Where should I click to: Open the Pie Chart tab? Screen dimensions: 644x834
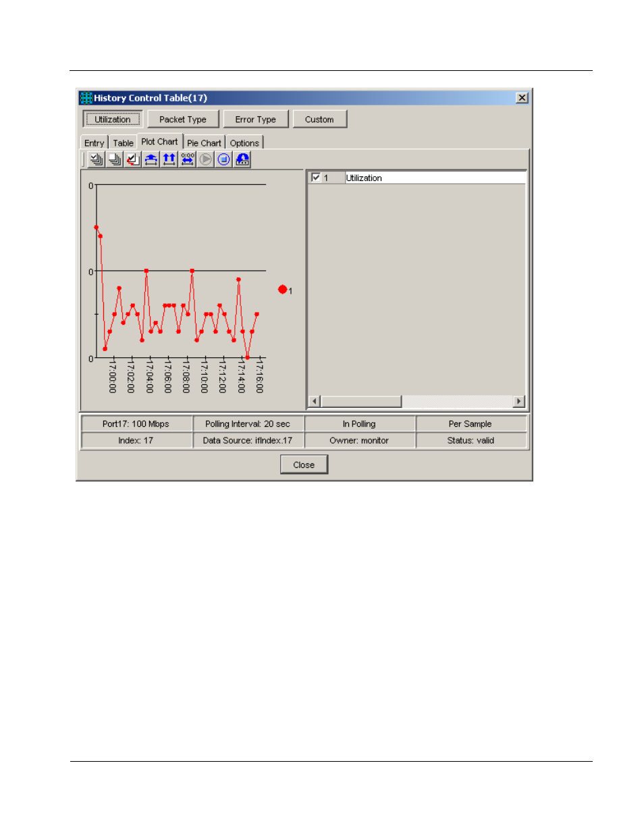[x=204, y=143]
